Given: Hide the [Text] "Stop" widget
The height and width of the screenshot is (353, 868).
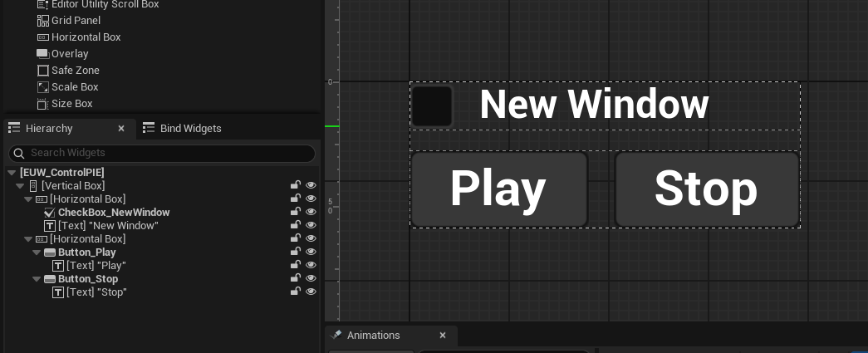Looking at the screenshot, I should point(311,292).
